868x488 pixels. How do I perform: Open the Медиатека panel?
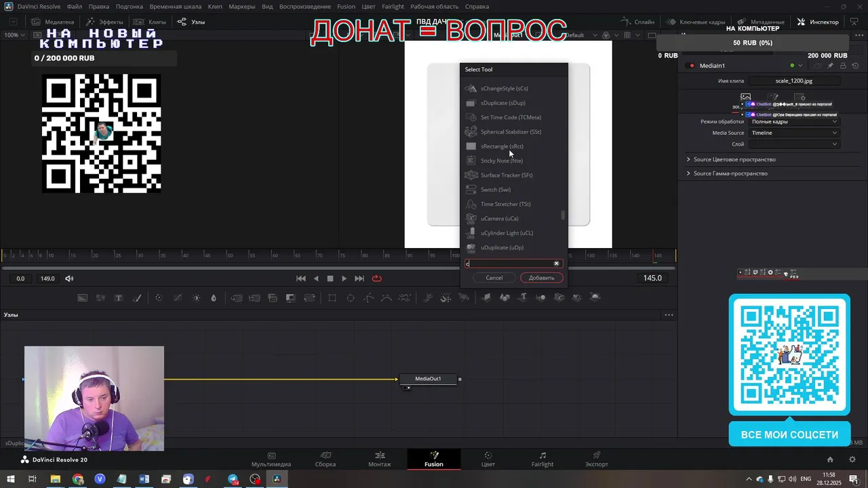[x=52, y=22]
